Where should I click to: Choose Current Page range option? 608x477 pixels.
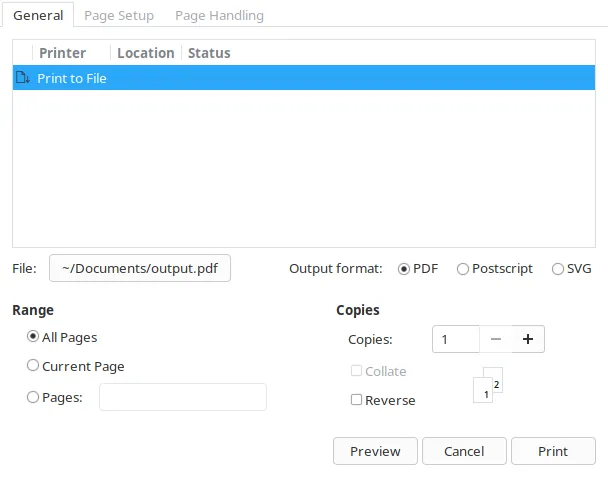[33, 366]
